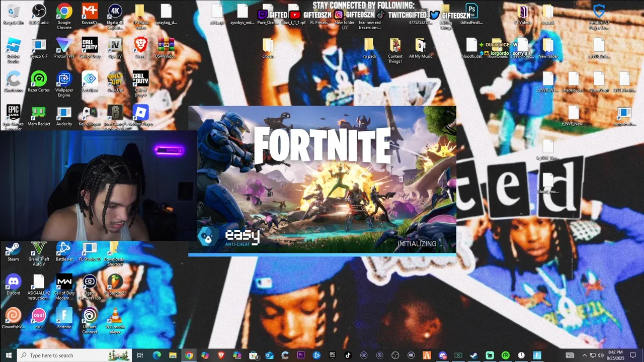
Task: Launch Grand Theft Auto V shortcut
Action: [x=39, y=253]
